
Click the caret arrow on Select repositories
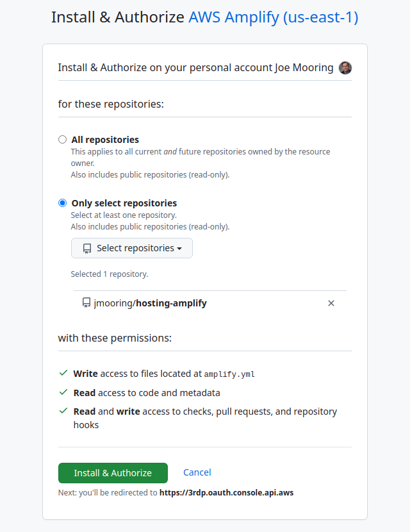[179, 249]
